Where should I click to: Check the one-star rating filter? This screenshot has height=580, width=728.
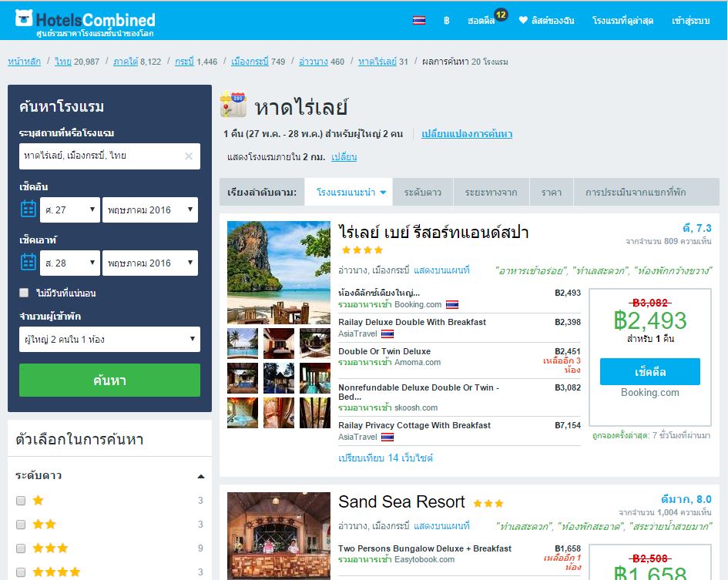coord(21,501)
